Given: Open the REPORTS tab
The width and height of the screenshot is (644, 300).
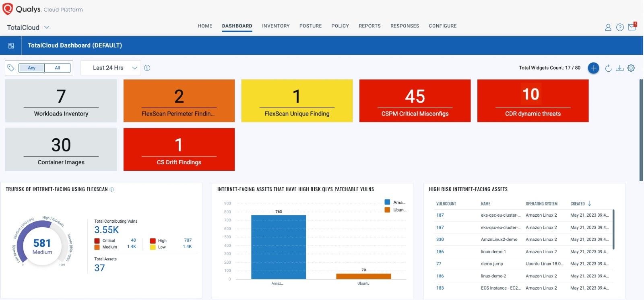Looking at the screenshot, I should pyautogui.click(x=369, y=26).
